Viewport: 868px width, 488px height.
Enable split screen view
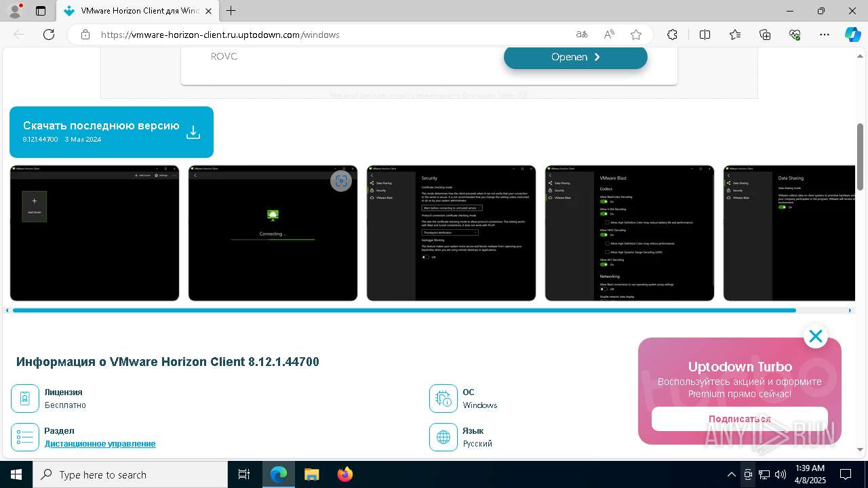click(x=705, y=35)
